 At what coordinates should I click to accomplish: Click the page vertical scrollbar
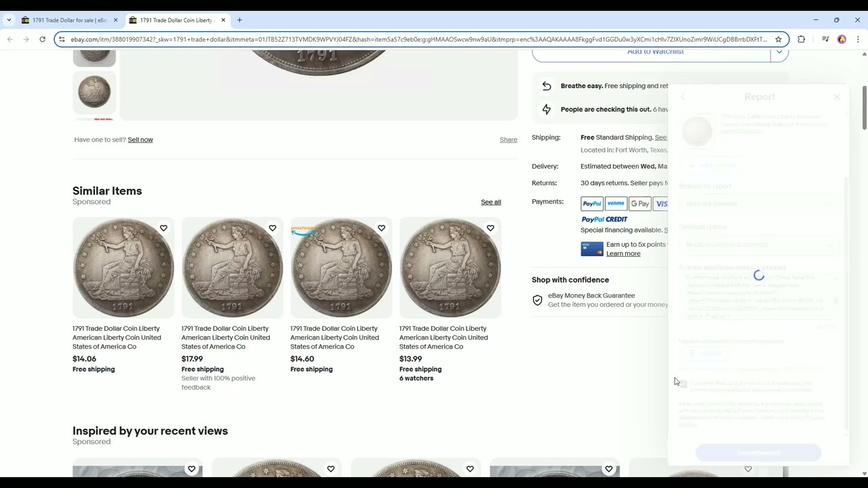pyautogui.click(x=864, y=107)
